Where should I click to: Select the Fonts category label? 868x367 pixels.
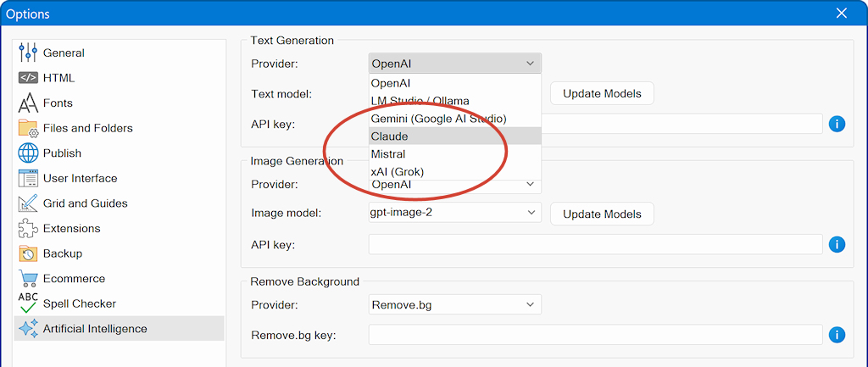pos(58,103)
